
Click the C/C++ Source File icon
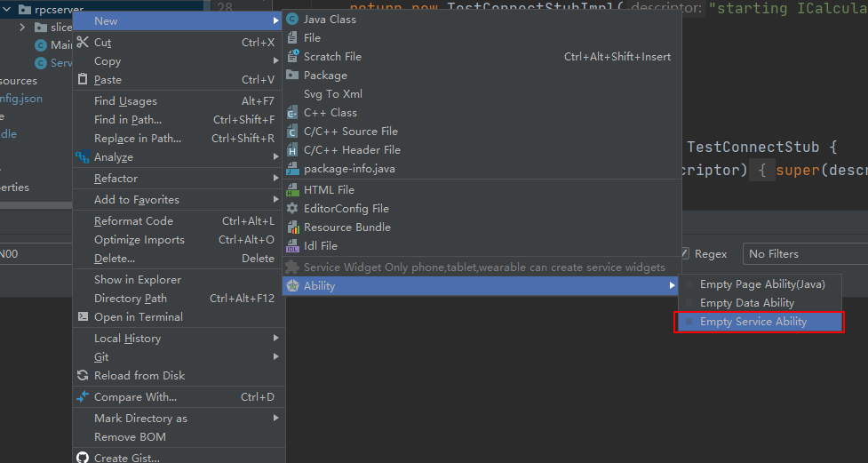click(292, 132)
